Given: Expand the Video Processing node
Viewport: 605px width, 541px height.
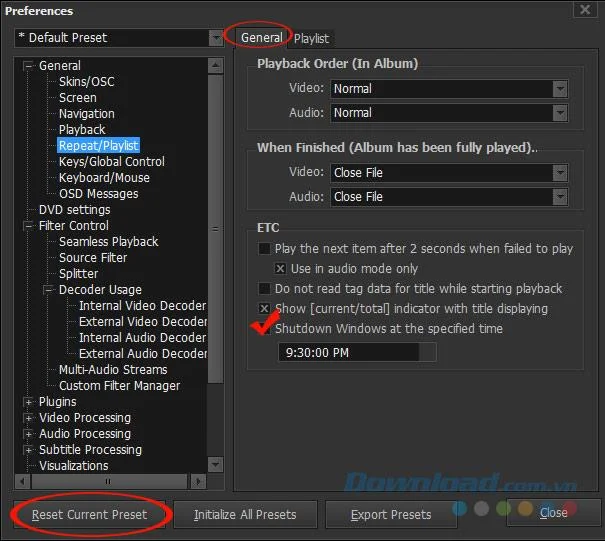Looking at the screenshot, I should tap(28, 418).
